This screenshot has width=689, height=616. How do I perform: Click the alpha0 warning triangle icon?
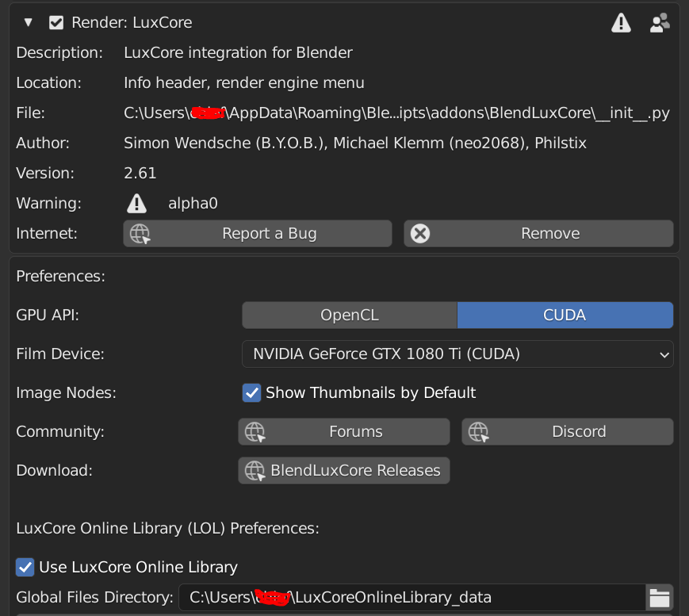(137, 204)
